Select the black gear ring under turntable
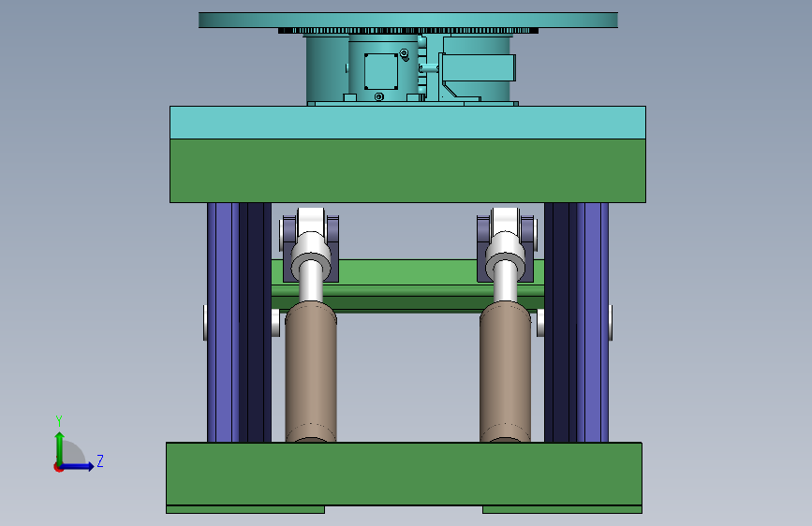Viewport: 812px width, 526px height. 408,31
